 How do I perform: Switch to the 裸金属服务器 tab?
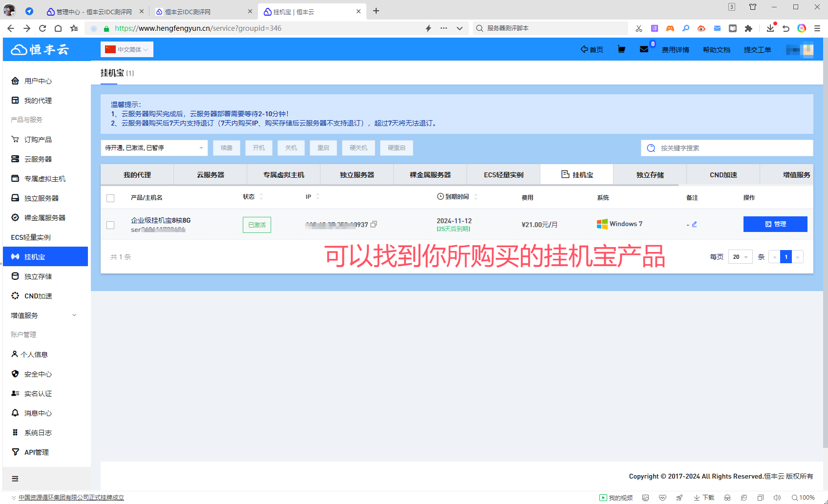tap(430, 175)
